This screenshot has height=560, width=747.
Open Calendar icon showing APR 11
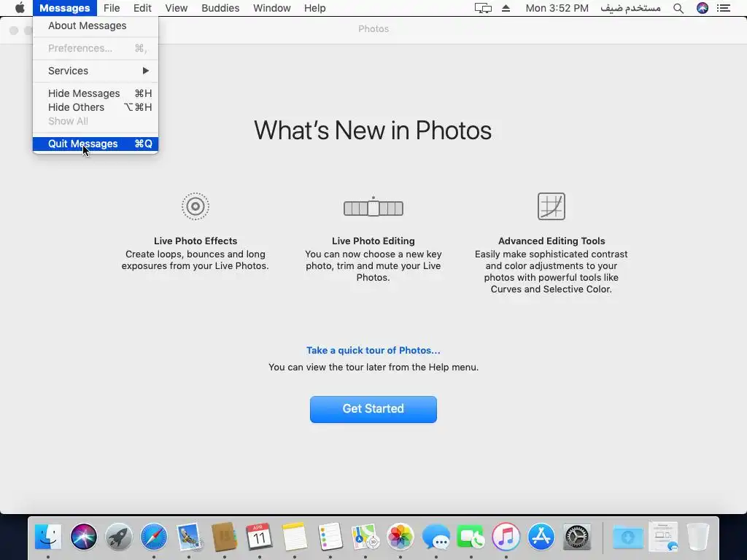(259, 537)
